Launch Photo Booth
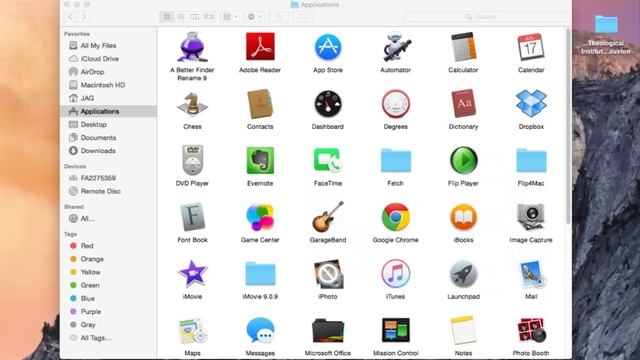 coord(531,330)
